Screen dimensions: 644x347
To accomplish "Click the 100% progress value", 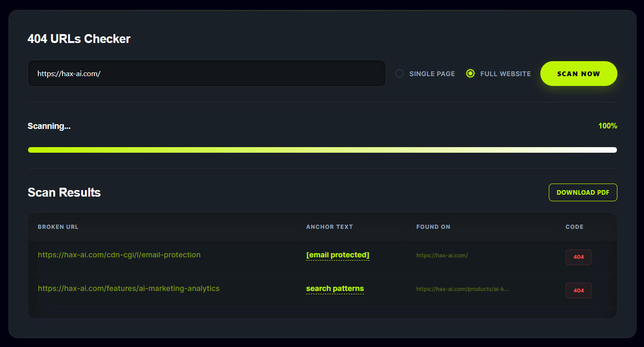I will (x=608, y=126).
